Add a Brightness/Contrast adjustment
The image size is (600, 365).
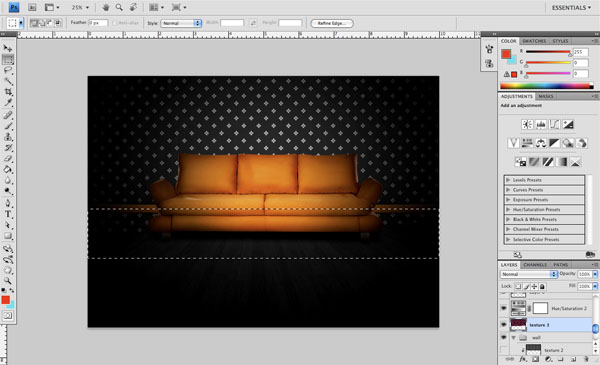(527, 124)
